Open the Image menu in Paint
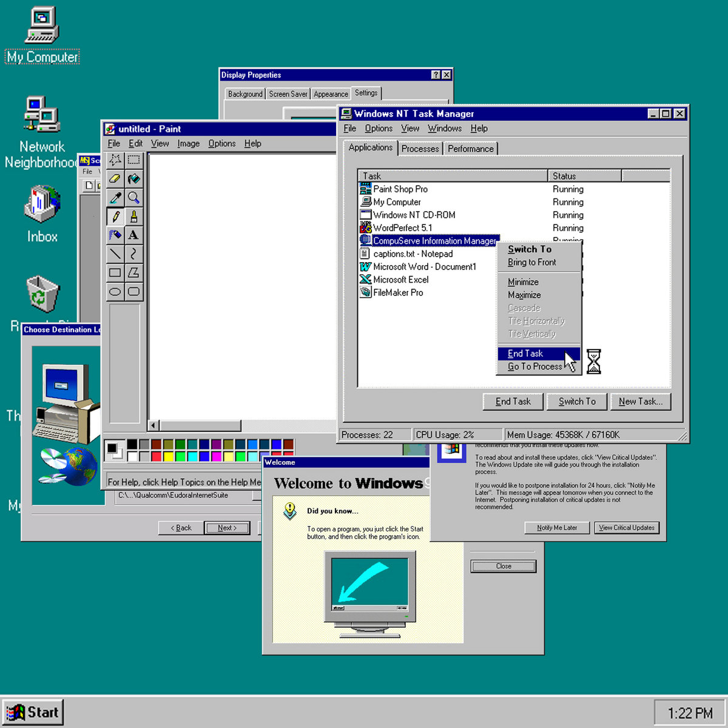 coord(188,144)
